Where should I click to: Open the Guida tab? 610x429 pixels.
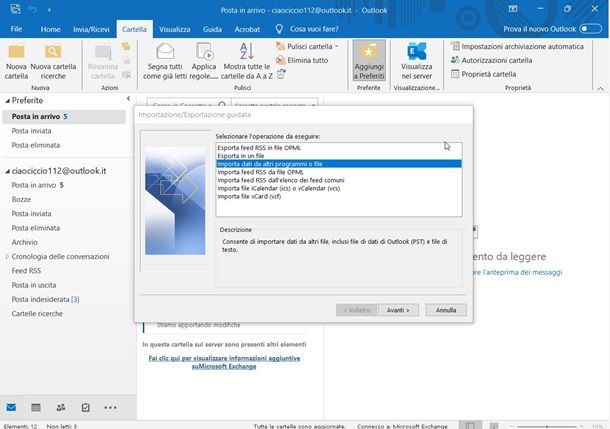(x=212, y=29)
